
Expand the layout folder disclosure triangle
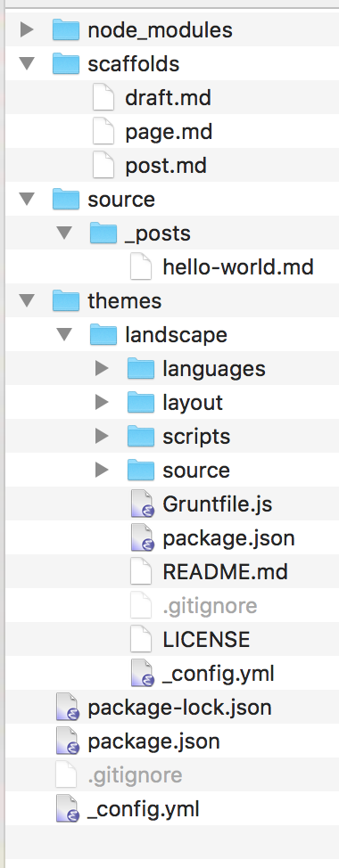click(102, 402)
